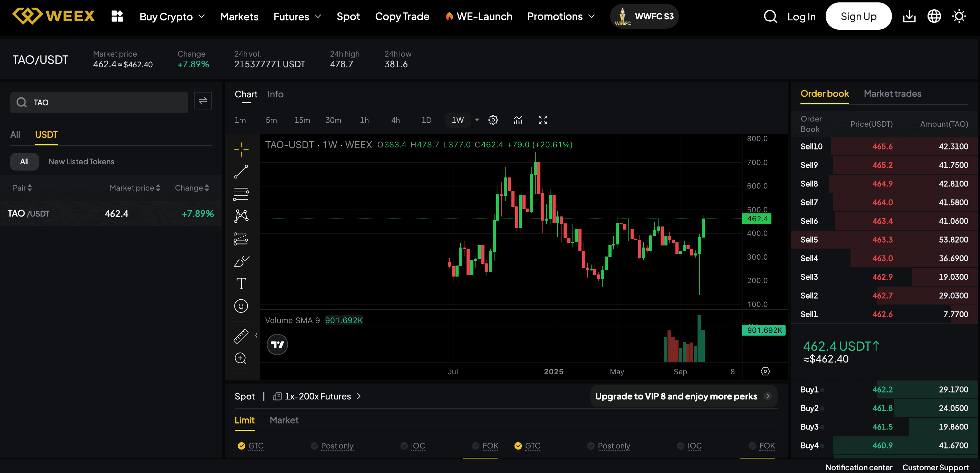
Task: Open the Info tab next to Chart
Action: point(275,94)
